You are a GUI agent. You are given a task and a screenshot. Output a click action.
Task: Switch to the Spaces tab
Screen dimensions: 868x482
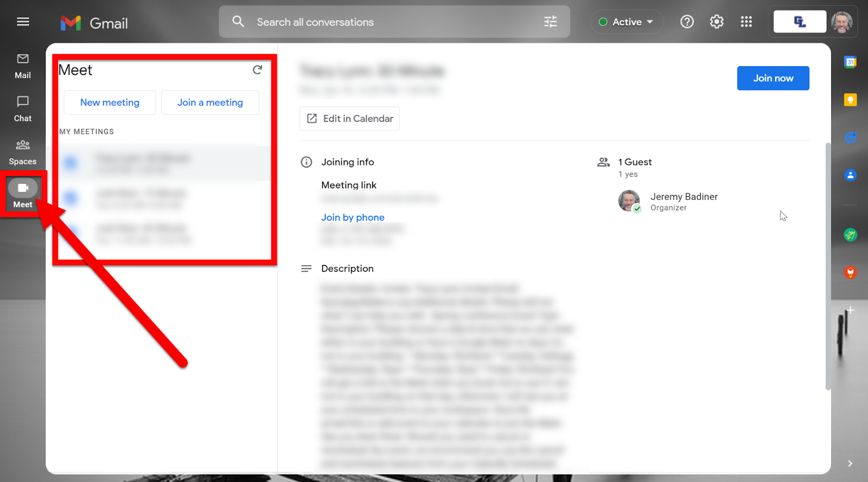click(x=23, y=152)
